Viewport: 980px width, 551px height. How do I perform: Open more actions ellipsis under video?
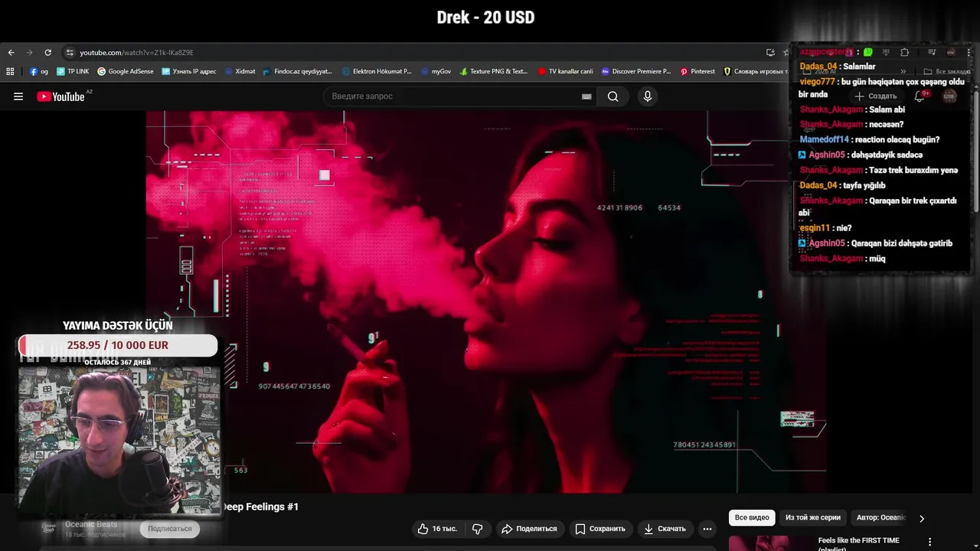(707, 529)
